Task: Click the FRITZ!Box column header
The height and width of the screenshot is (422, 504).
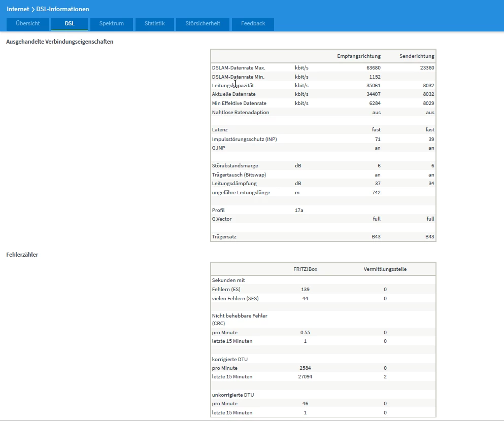Action: point(305,269)
